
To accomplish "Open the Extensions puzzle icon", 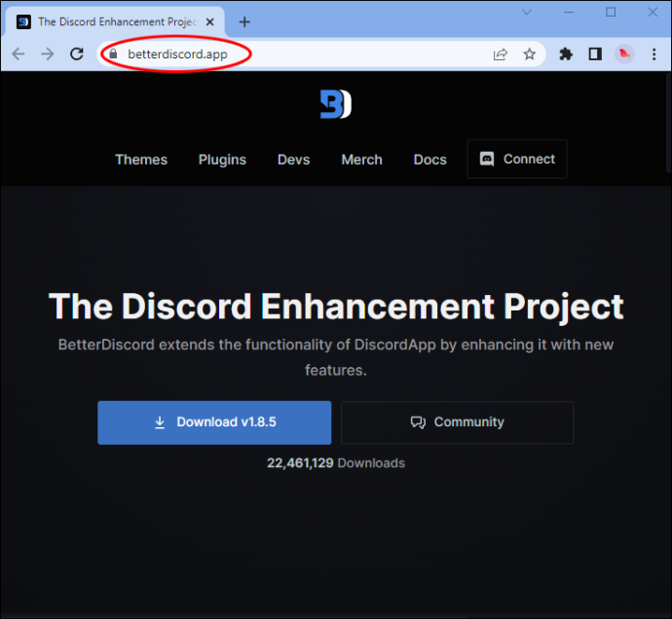I will [566, 54].
